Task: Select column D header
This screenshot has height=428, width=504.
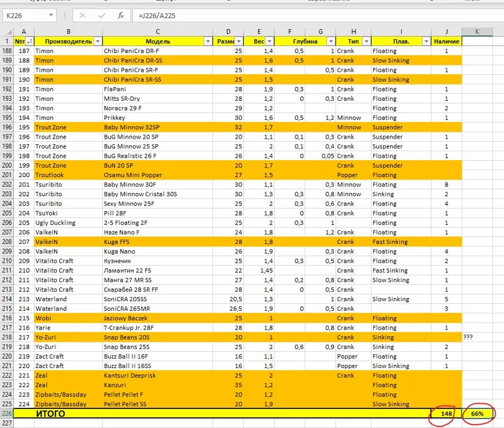Action: 228,32
